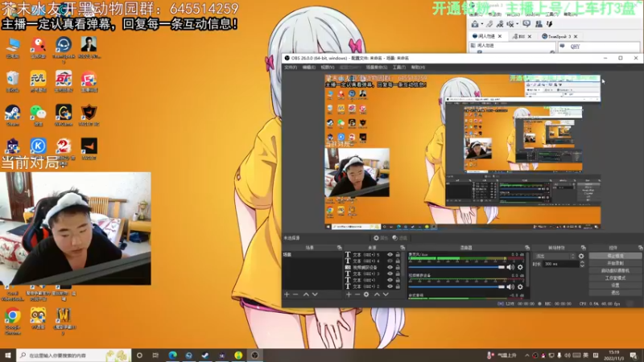
Task: Mute the 视频捕获设备 mixer speaker icon
Action: [510, 287]
